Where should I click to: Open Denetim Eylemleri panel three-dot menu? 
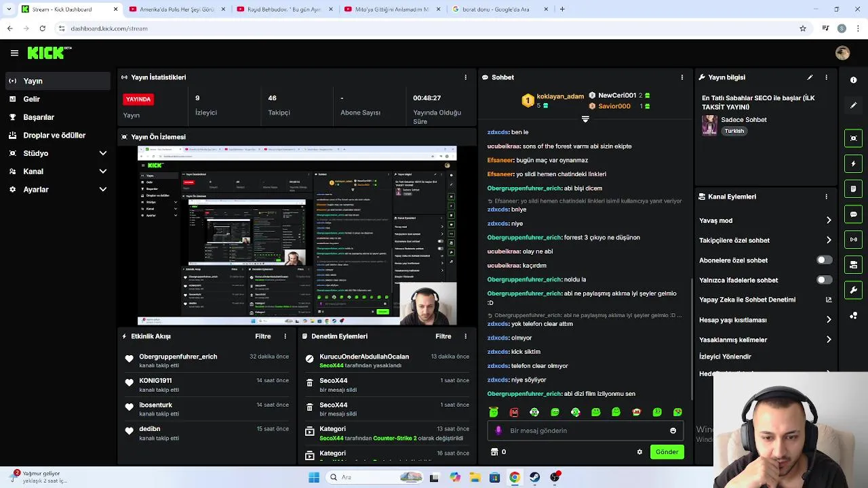tap(465, 336)
